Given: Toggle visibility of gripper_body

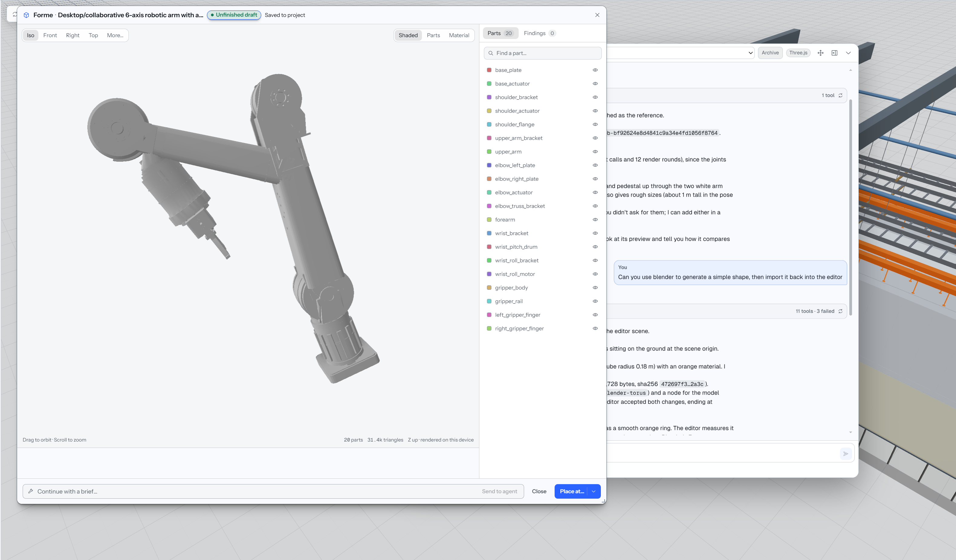Looking at the screenshot, I should click(x=595, y=288).
